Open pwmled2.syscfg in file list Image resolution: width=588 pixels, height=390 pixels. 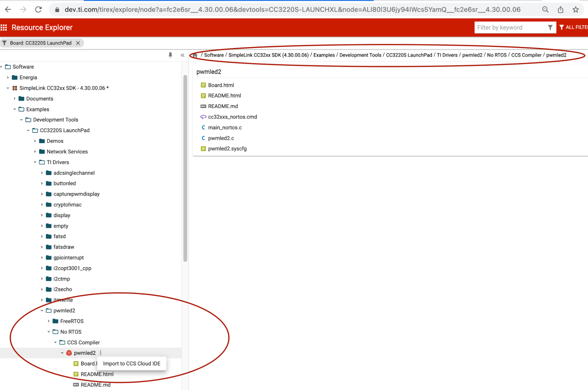pyautogui.click(x=227, y=149)
